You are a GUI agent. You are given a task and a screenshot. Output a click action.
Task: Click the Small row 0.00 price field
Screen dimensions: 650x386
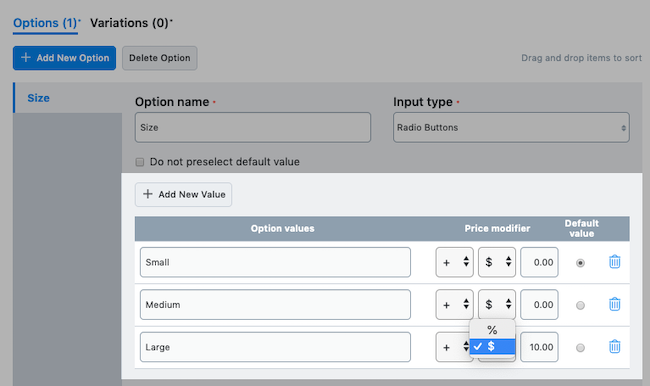pos(539,262)
